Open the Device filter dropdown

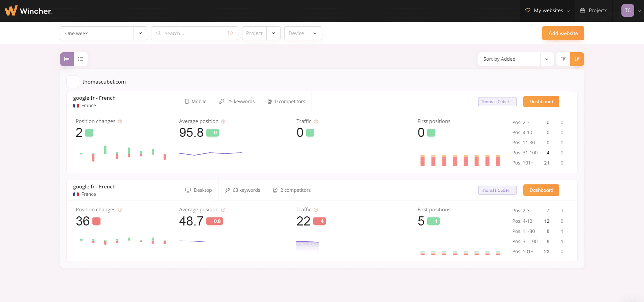click(303, 33)
